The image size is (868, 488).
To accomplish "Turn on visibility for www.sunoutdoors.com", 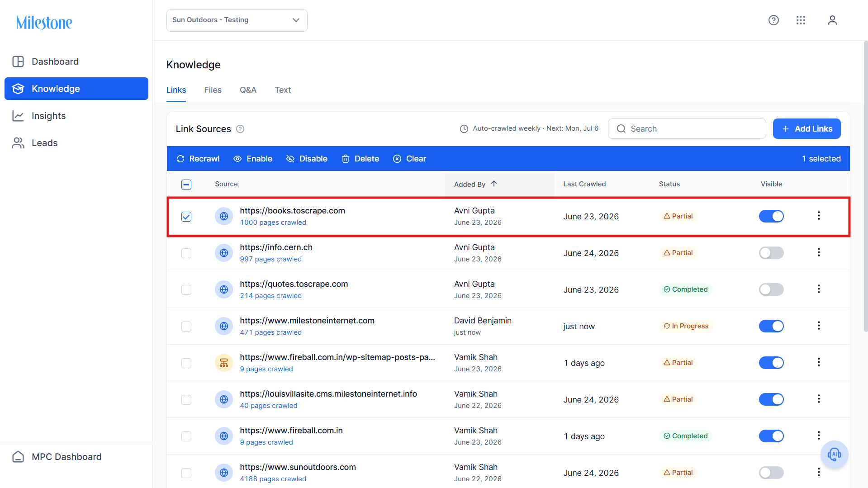I will 771,473.
